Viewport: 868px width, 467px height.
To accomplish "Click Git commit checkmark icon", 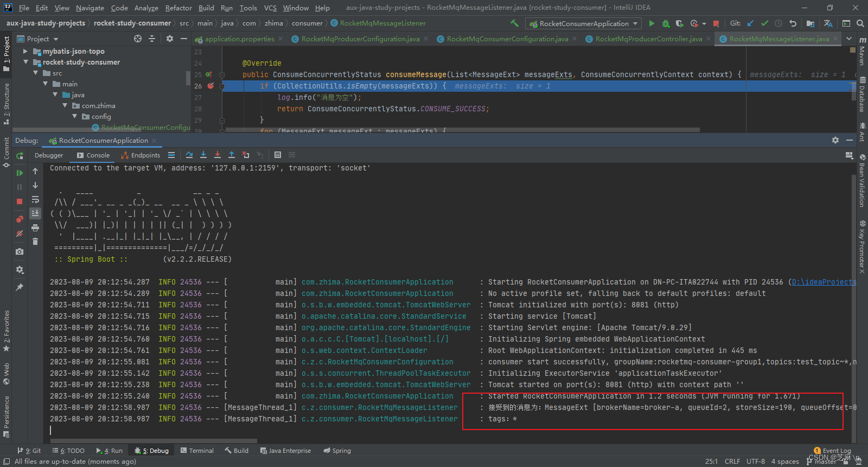I will [764, 23].
